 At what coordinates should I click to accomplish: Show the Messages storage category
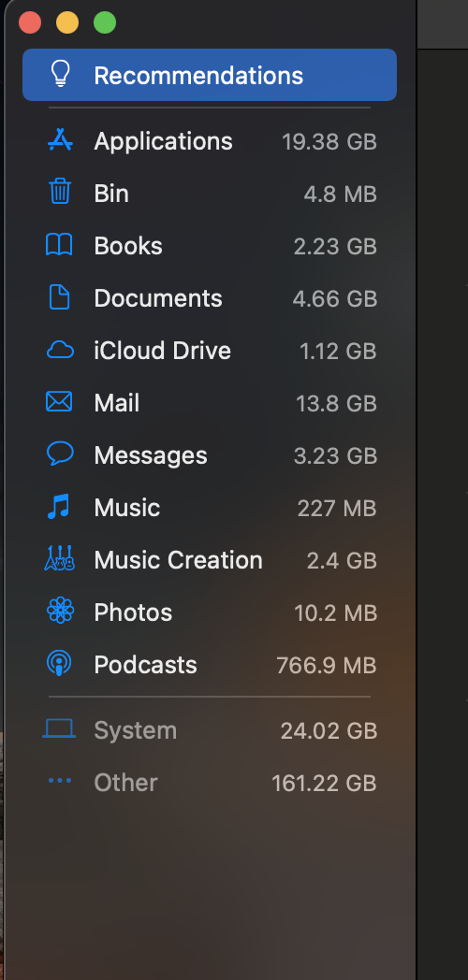tap(151, 455)
